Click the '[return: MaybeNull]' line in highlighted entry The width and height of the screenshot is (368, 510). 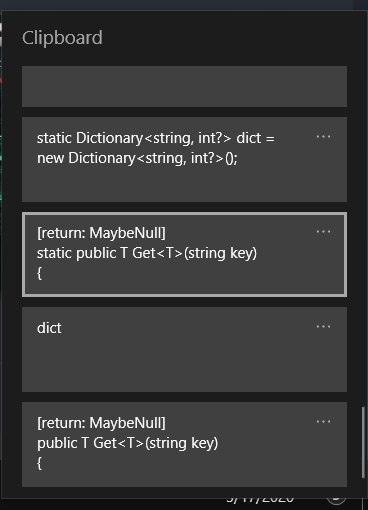coord(101,233)
